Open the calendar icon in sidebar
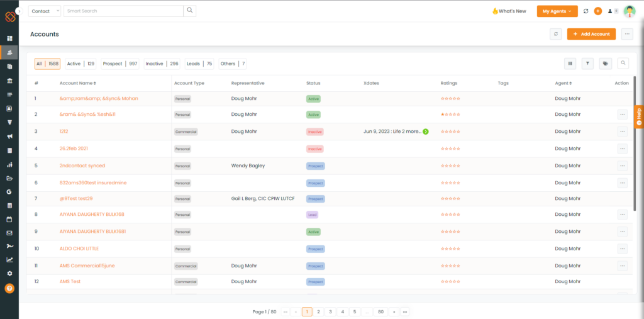Screen dimensions: 644x319 pyautogui.click(x=9, y=220)
